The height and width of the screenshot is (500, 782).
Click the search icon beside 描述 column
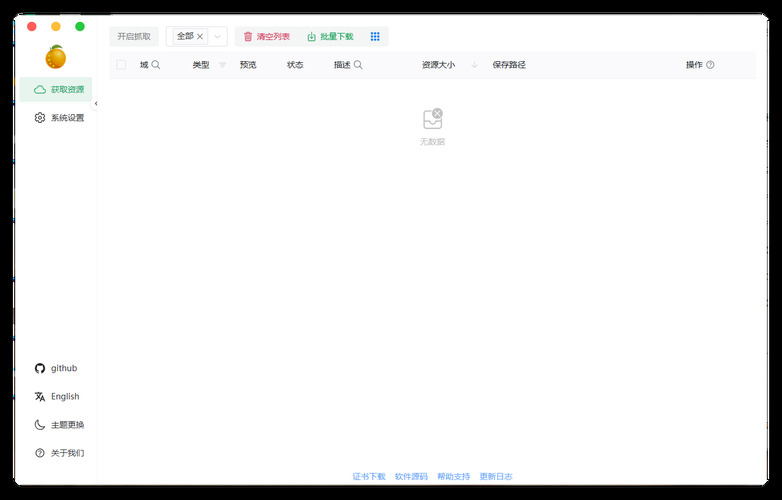[358, 65]
